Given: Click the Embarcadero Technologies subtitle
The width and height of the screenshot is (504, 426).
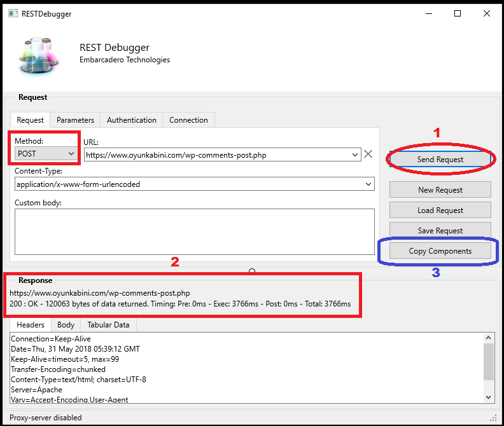Looking at the screenshot, I should 125,60.
